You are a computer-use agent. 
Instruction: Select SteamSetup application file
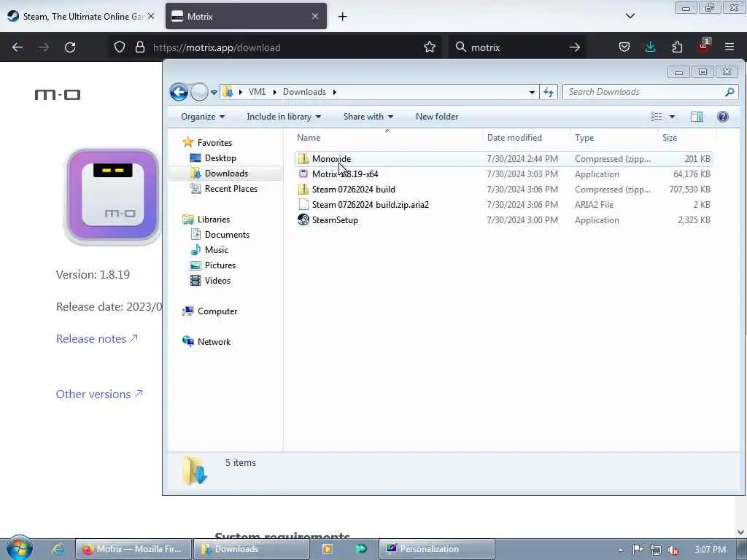503,219
